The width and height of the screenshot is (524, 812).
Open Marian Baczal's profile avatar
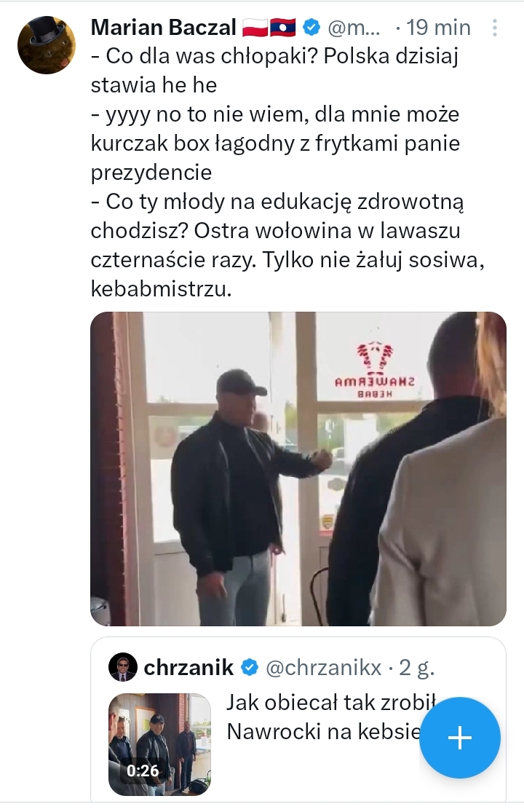pyautogui.click(x=47, y=45)
